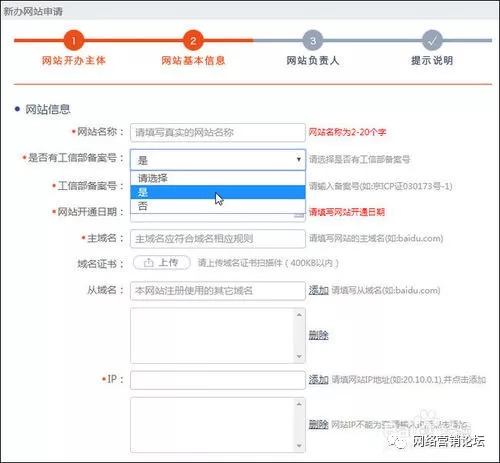The width and height of the screenshot is (500, 463).
Task: Focus the 网站名称 input field
Action: [x=218, y=133]
